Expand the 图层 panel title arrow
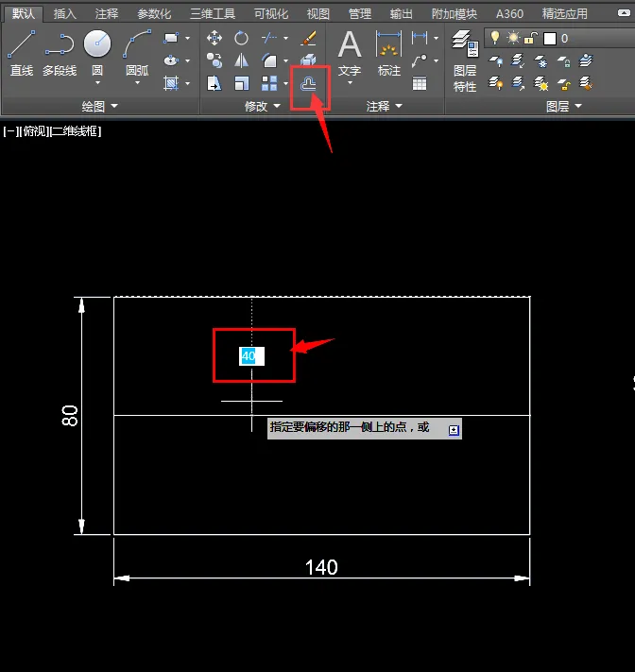Viewport: 635px width, 672px height. point(578,106)
